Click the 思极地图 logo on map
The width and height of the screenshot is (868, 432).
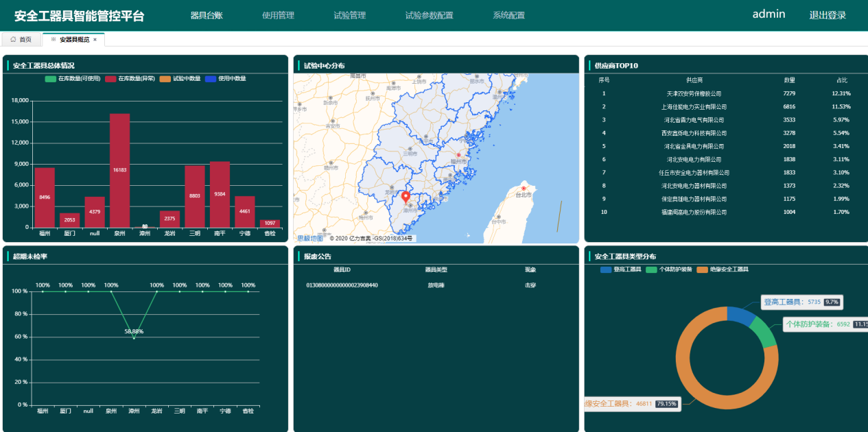tap(309, 238)
